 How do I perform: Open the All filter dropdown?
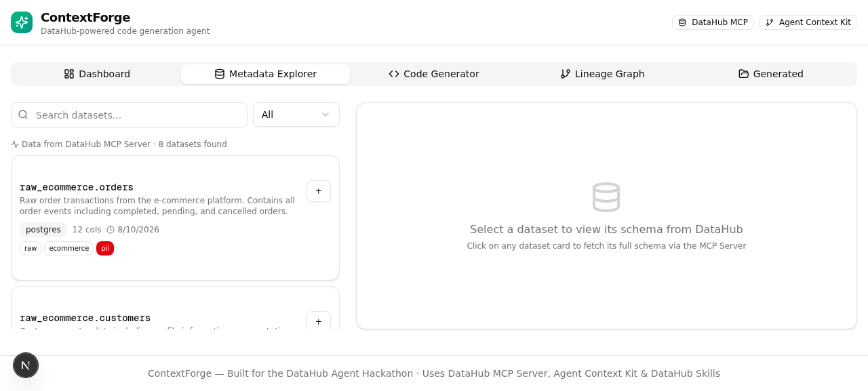click(296, 115)
